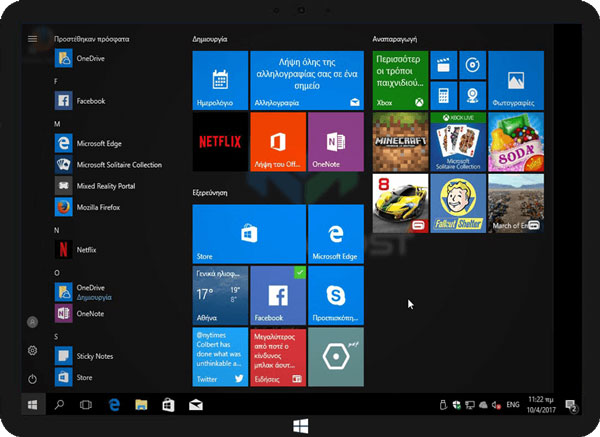Open taskbar search magnifier

coord(59,404)
